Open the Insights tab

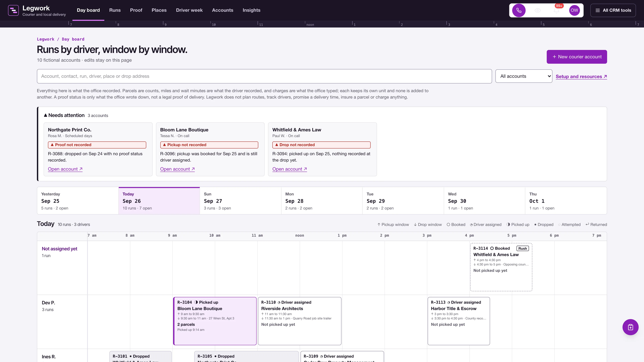click(x=252, y=10)
